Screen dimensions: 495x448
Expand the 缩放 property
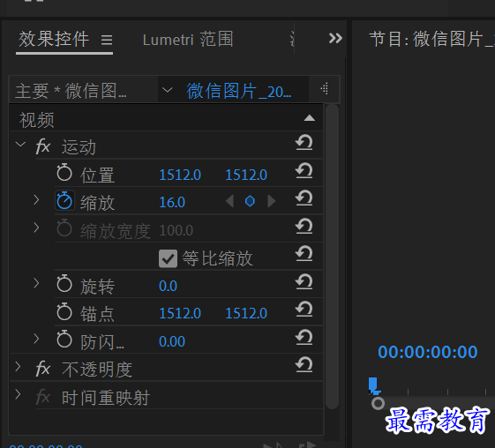[x=37, y=199]
